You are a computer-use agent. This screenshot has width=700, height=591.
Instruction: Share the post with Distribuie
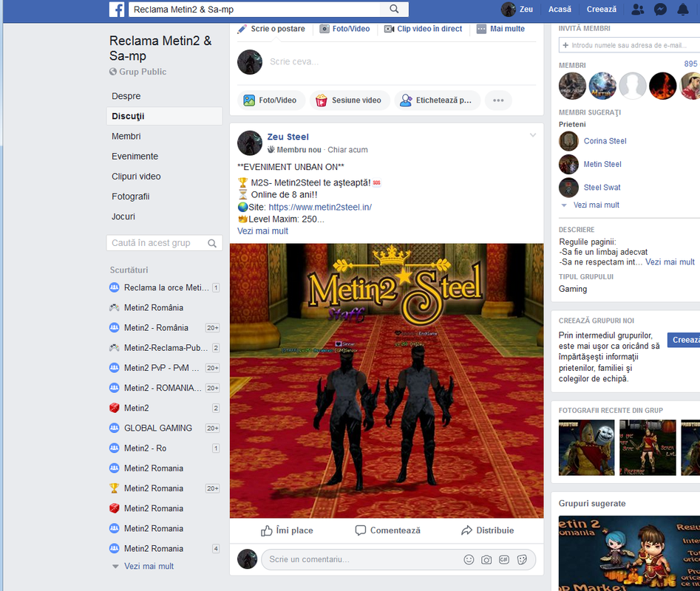point(488,530)
